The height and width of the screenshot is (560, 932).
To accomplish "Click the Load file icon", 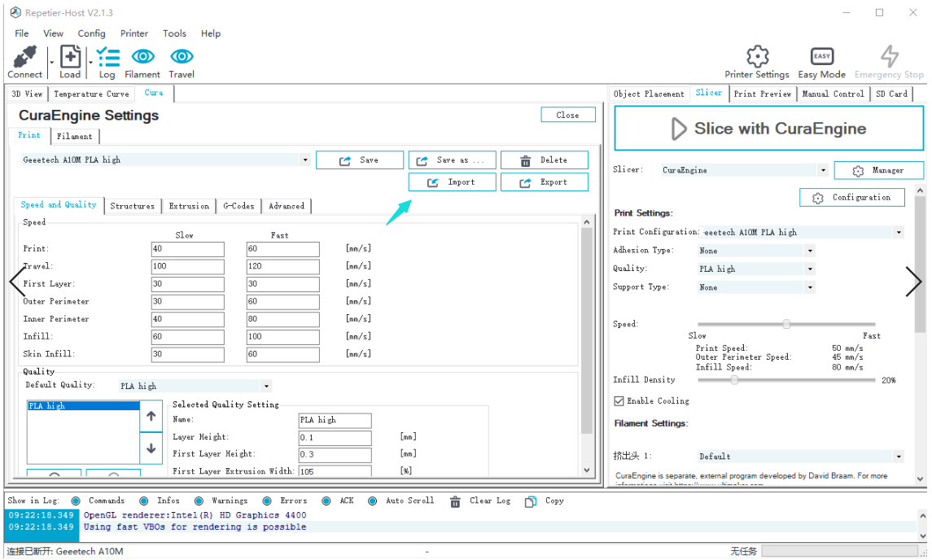I will (70, 58).
